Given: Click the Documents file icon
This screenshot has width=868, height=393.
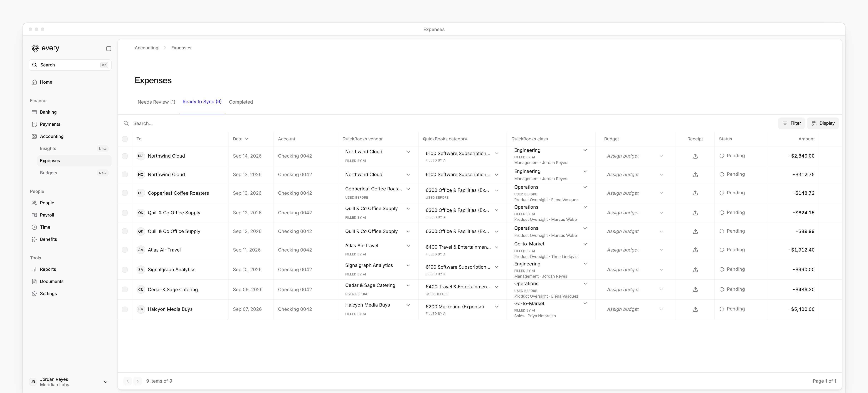Looking at the screenshot, I should click(x=34, y=281).
